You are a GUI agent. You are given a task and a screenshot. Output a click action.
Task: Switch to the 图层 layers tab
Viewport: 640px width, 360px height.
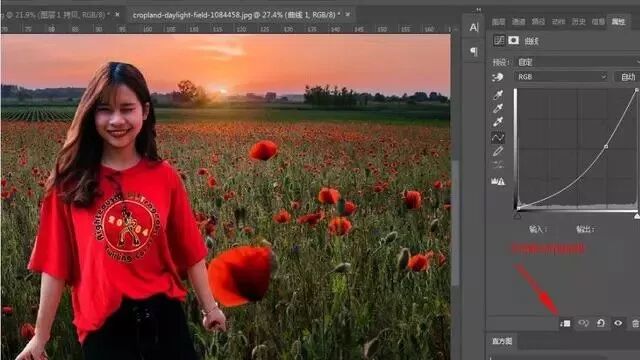(498, 22)
